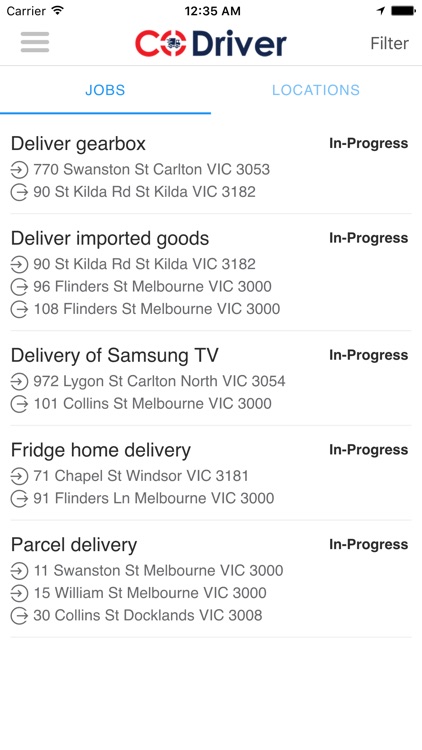Image resolution: width=422 pixels, height=750 pixels.
Task: Switch to the LOCATIONS tab
Action: 316,90
